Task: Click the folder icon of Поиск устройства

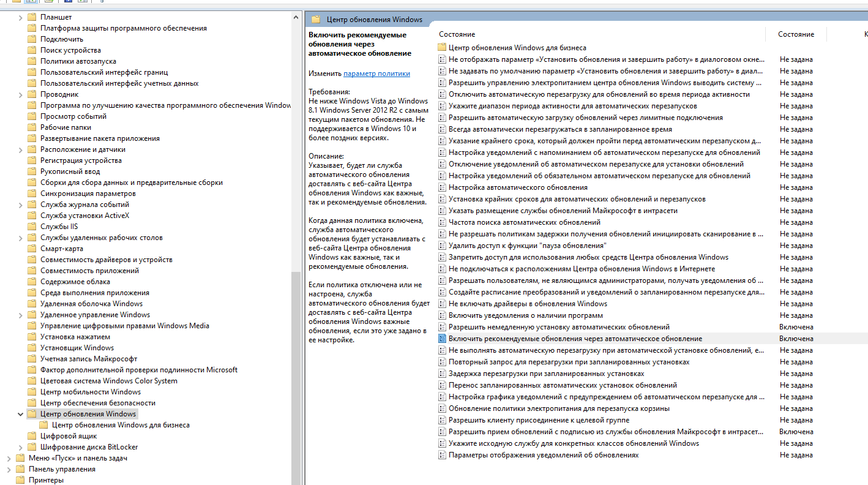Action: [32, 50]
